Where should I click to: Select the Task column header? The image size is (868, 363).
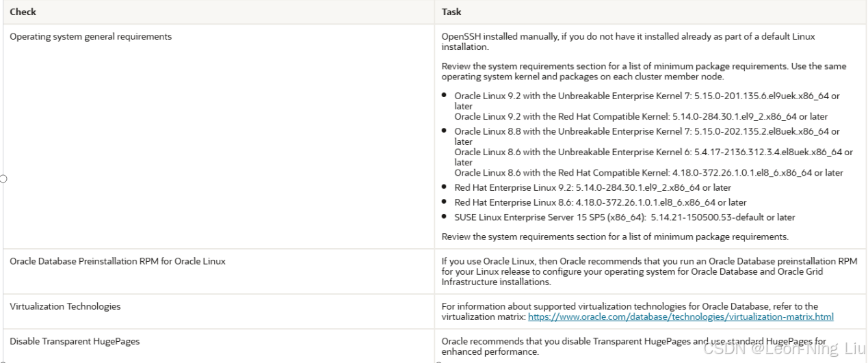[451, 12]
